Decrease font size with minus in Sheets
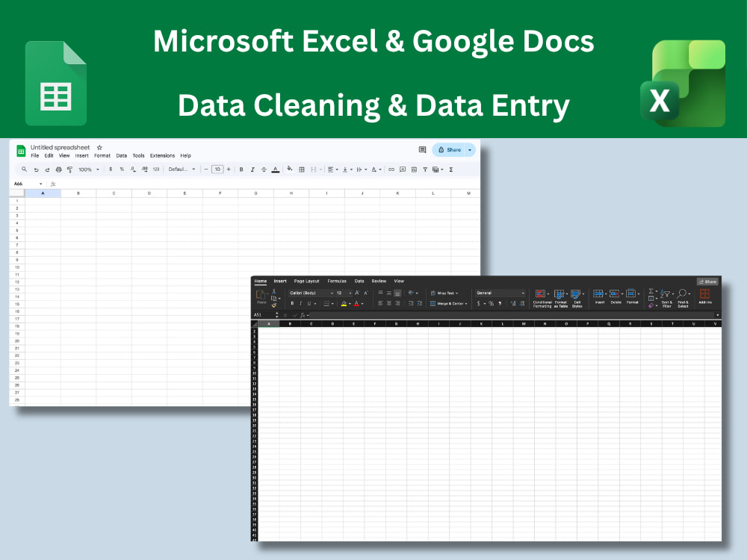Screen dimensions: 747x560 [x=206, y=169]
